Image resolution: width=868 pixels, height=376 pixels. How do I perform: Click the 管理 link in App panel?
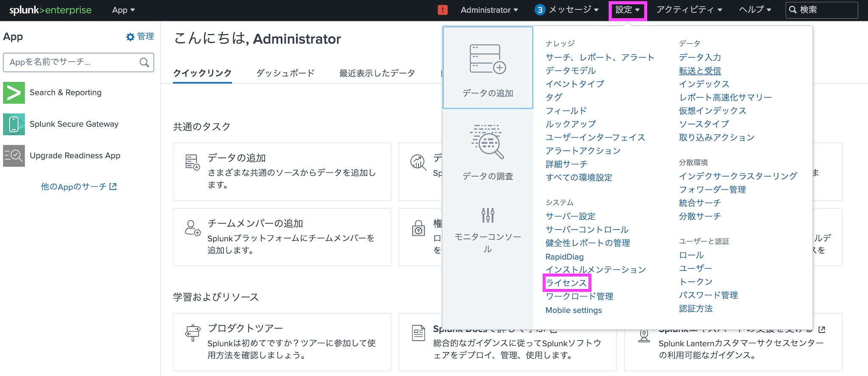145,36
